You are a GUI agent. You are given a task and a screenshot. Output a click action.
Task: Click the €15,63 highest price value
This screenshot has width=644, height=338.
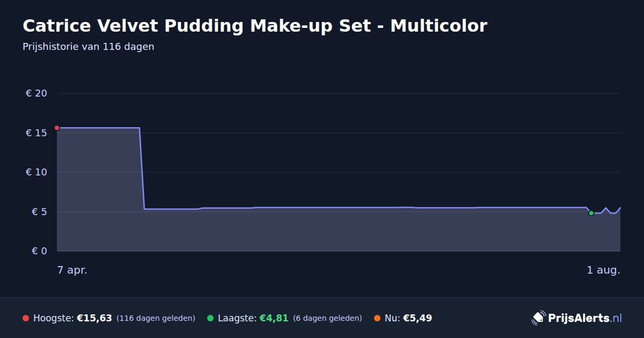tap(94, 318)
